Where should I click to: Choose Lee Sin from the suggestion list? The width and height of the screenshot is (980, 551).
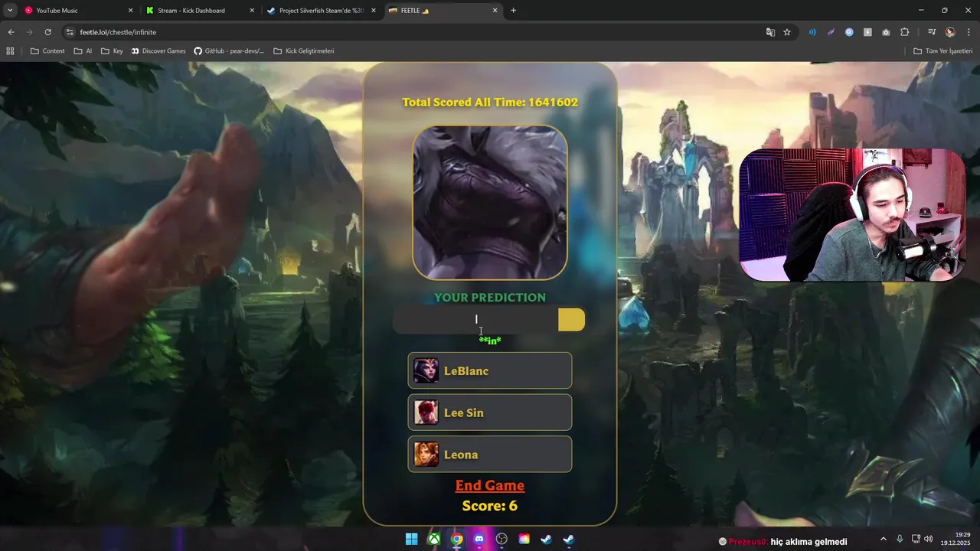tap(490, 412)
